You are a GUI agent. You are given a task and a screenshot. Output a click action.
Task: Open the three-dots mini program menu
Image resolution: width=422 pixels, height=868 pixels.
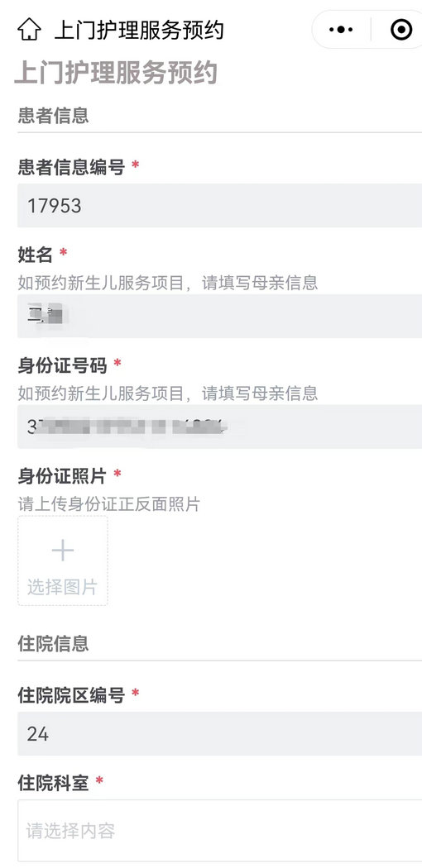point(341,29)
